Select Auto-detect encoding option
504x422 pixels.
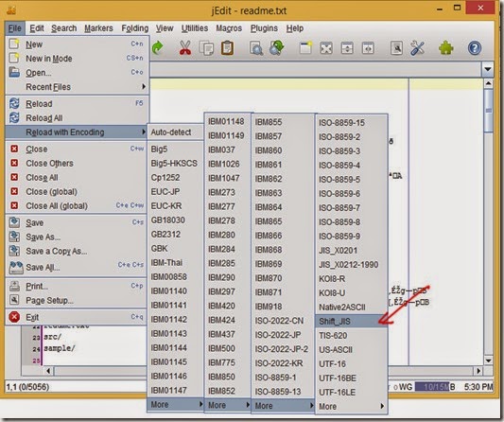click(x=176, y=132)
